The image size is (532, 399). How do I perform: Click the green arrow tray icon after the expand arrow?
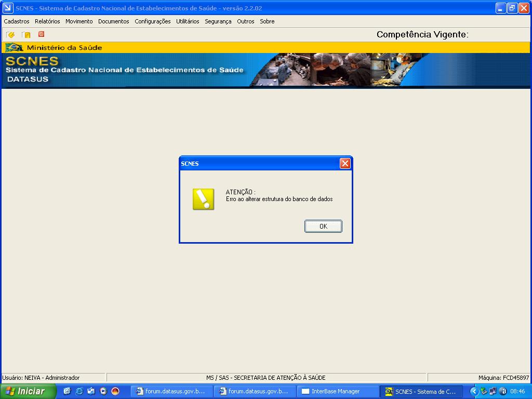tap(484, 392)
